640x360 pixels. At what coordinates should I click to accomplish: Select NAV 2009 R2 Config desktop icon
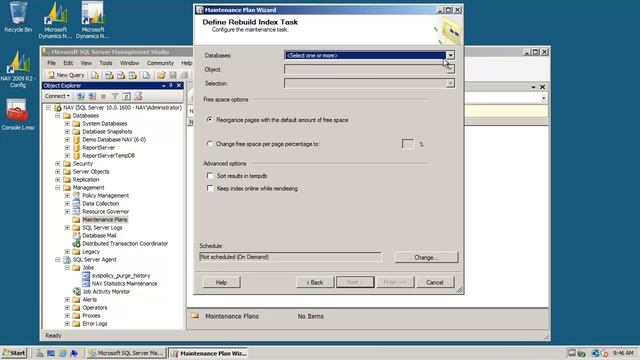(18, 69)
